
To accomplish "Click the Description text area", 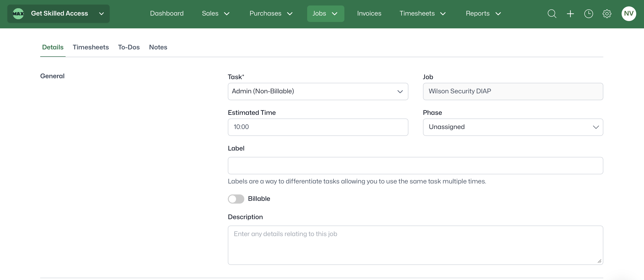I will tap(415, 245).
